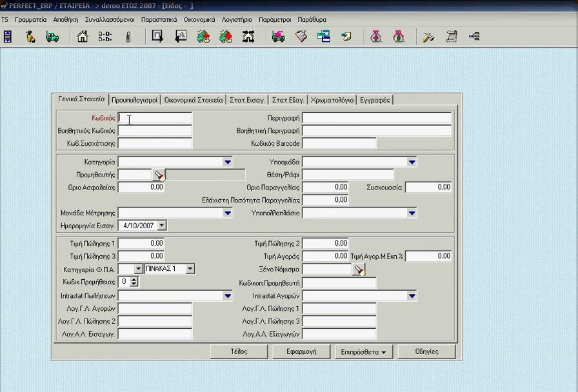Open the Ημερομηνία Εισαγ. date picker arrow
This screenshot has width=578, height=392.
pos(162,226)
